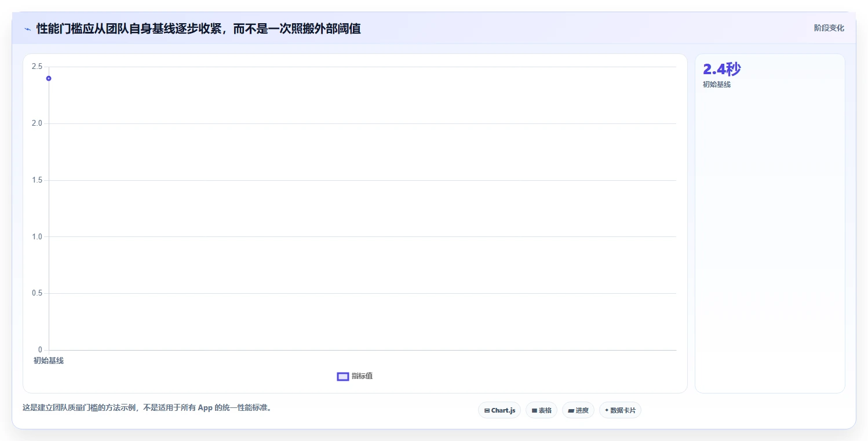
Task: Click the sparkle icon inside 数据卡片 pill
Action: (607, 410)
